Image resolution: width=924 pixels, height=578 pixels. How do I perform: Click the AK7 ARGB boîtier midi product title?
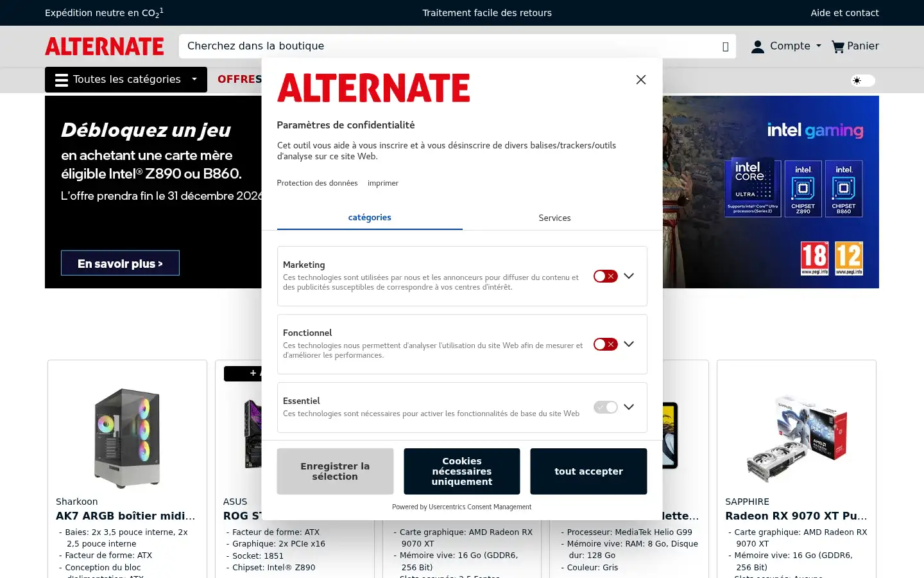126,516
